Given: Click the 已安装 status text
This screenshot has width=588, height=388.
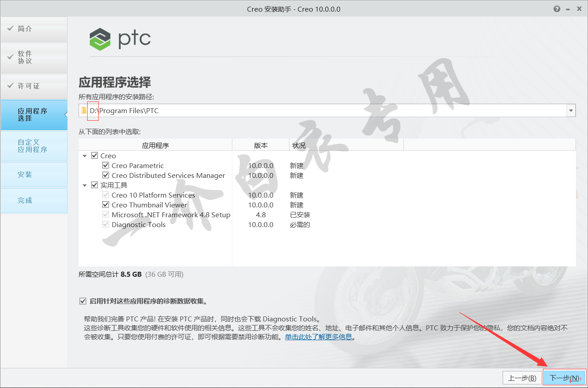Looking at the screenshot, I should (x=300, y=215).
